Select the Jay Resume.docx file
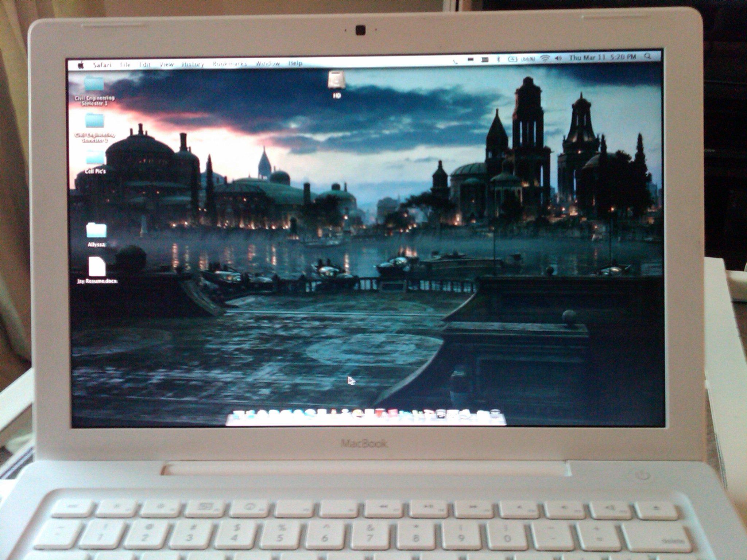 [x=97, y=270]
